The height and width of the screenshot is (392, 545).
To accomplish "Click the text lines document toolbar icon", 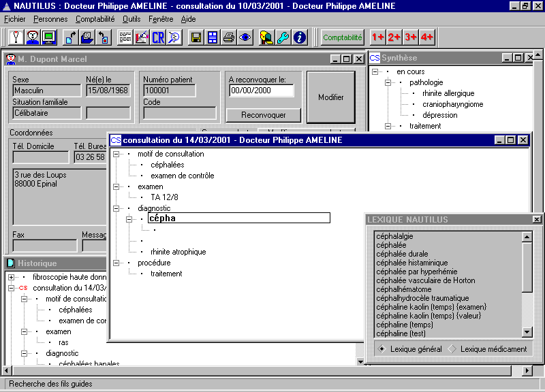I will 125,37.
